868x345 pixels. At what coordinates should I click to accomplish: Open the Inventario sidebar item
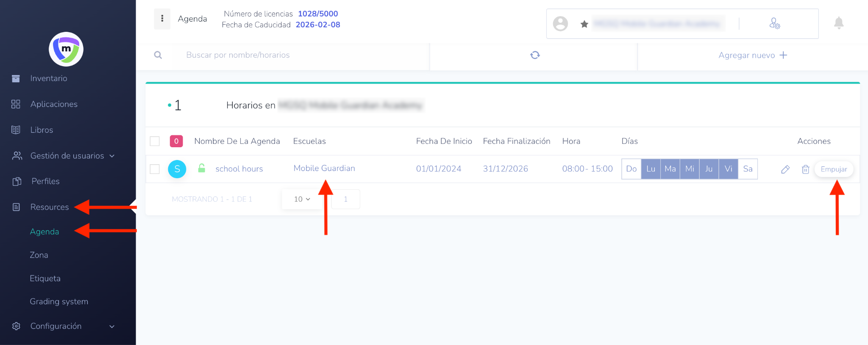48,79
